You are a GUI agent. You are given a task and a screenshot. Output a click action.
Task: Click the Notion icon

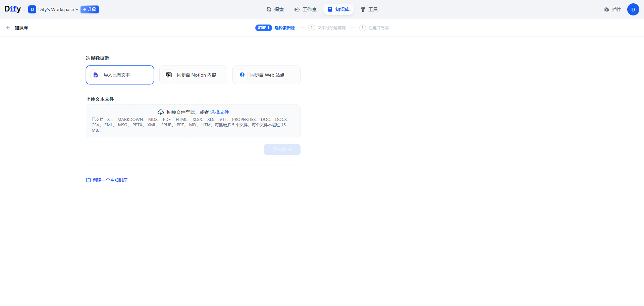coord(169,75)
